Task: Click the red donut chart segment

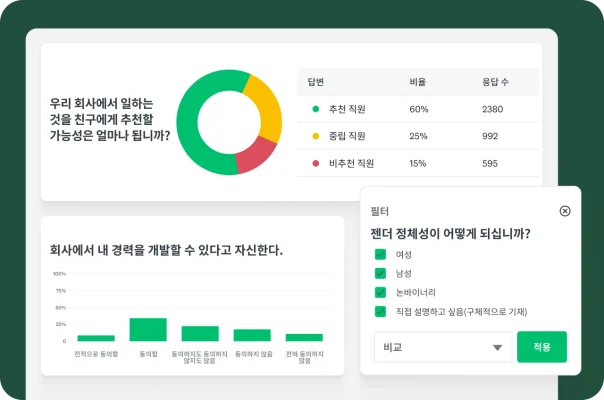Action: tap(254, 156)
